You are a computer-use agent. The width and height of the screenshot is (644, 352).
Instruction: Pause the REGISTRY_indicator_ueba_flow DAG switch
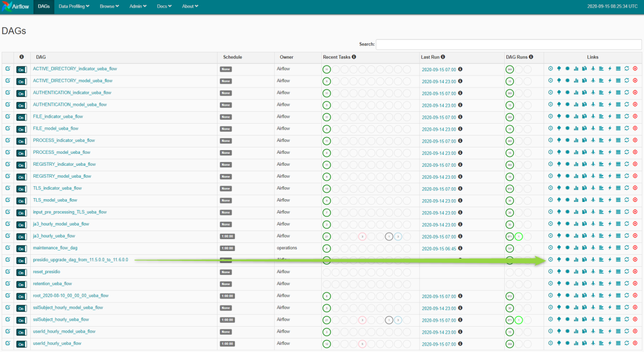tap(21, 165)
